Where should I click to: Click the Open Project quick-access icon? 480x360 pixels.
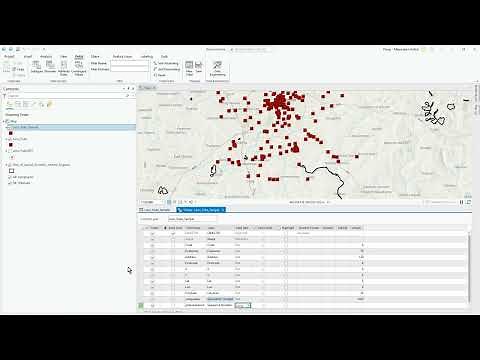[11, 49]
